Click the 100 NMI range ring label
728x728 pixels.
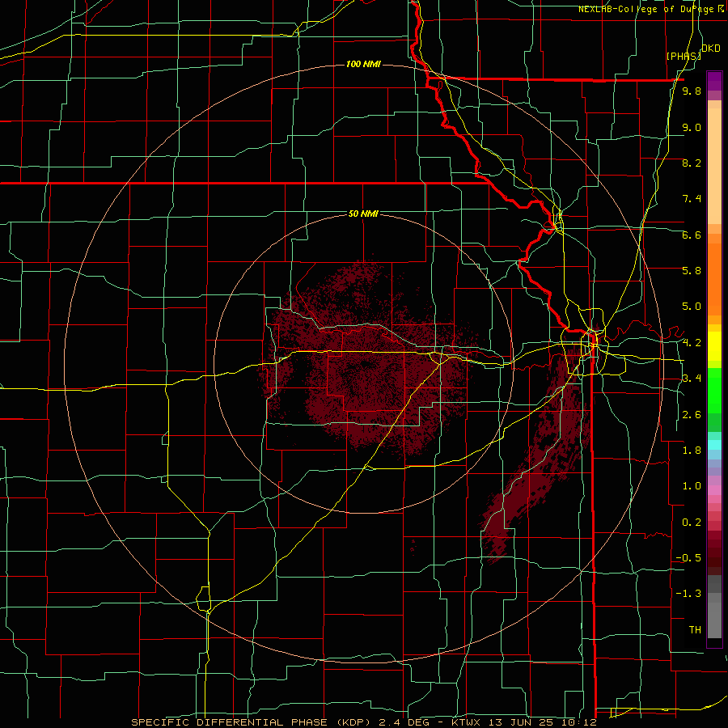click(x=363, y=64)
